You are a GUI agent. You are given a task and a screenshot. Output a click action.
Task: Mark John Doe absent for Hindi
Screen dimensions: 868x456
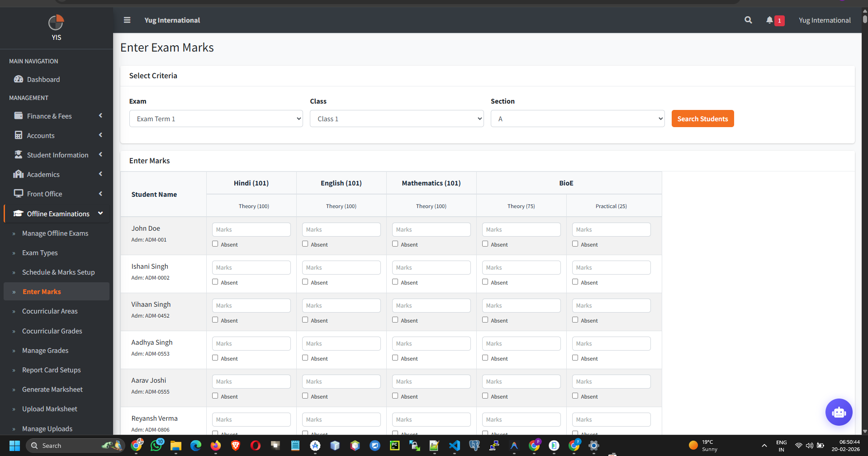215,244
